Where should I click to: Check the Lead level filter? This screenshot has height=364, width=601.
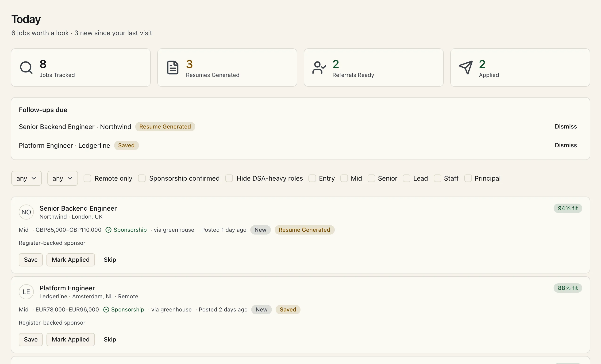coord(406,178)
